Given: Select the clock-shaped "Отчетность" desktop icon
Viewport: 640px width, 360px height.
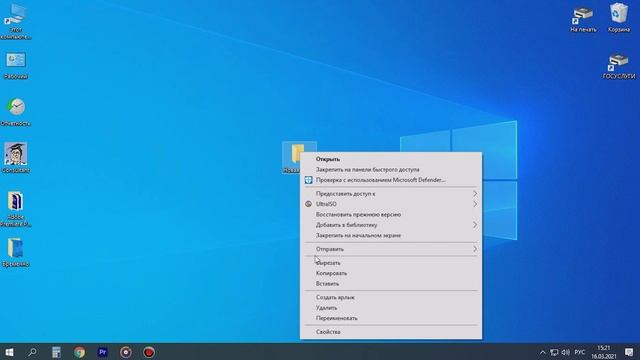Looking at the screenshot, I should pyautogui.click(x=16, y=111).
